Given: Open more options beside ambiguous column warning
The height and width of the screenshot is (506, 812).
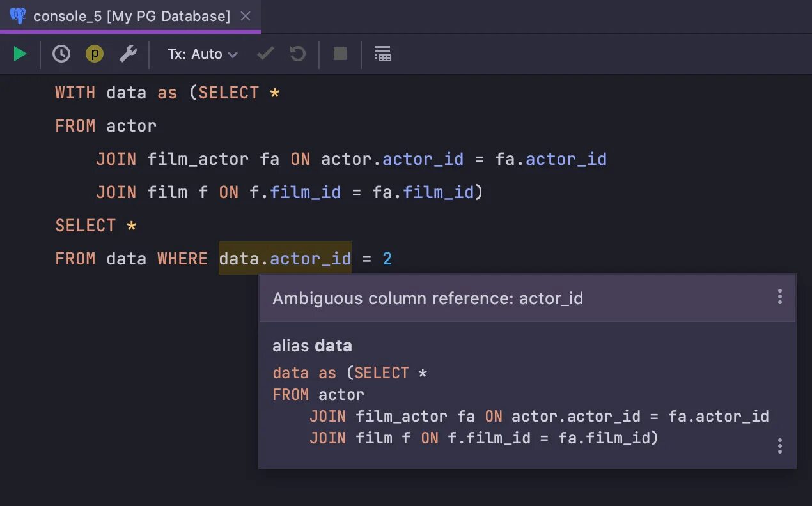Looking at the screenshot, I should [x=779, y=297].
